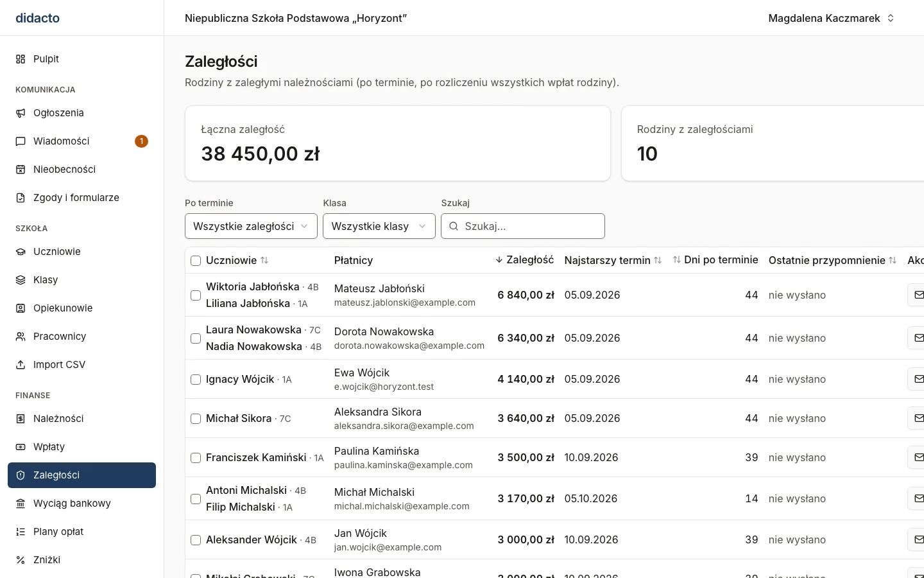The width and height of the screenshot is (924, 578).
Task: Go to Wyciąg bankowy page
Action: (81, 504)
